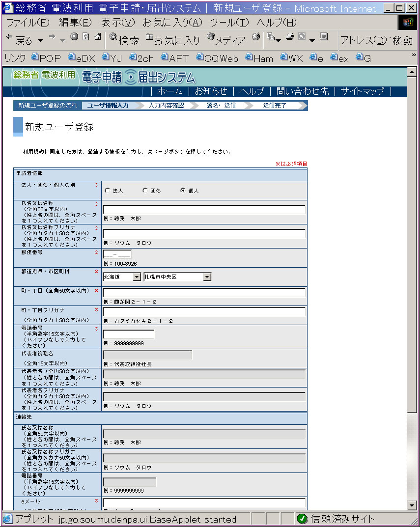Viewport: 420px width, 527px height.
Task: Focus the 氏名又は名称フリガナ field under 申請者情報
Action: point(204,234)
